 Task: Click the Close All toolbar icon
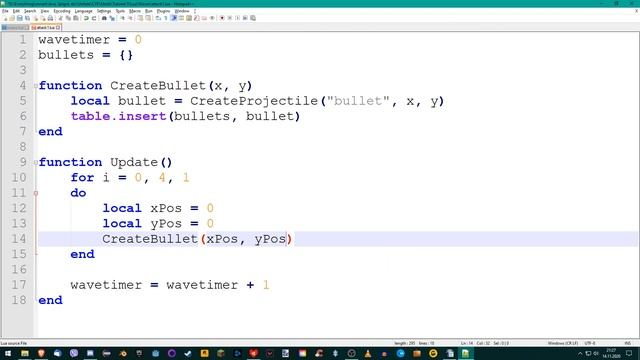43,18
